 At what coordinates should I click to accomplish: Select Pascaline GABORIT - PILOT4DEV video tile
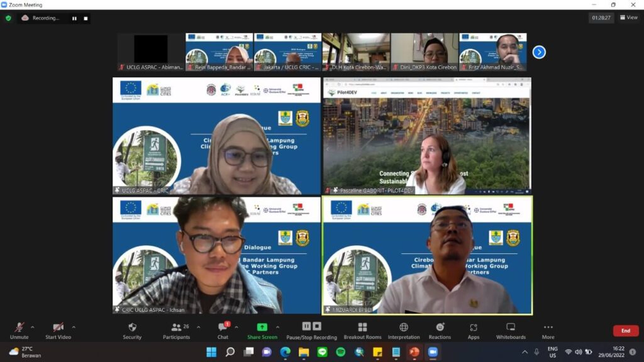[427, 136]
